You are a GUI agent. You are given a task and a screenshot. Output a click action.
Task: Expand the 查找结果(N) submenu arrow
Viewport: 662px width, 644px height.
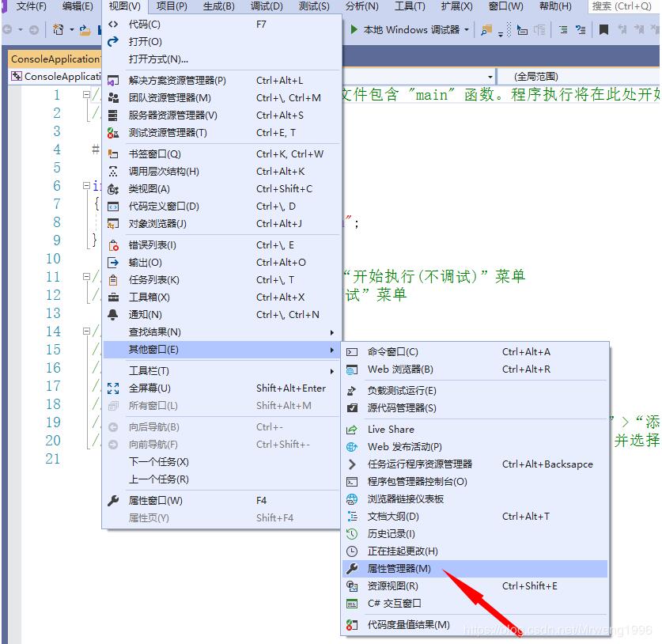(332, 333)
